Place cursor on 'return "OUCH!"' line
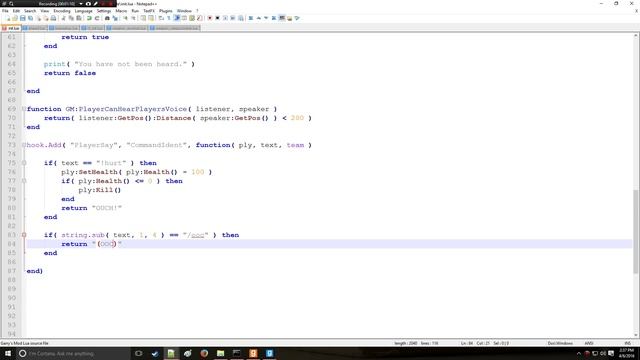Viewport: 640px width, 360px height. [91, 208]
